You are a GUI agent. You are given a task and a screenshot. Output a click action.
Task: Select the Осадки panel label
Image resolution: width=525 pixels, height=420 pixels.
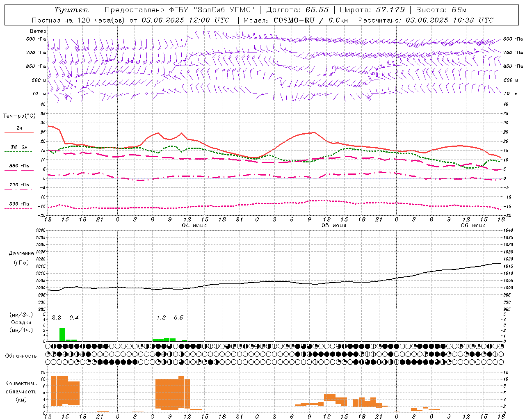click(21, 322)
